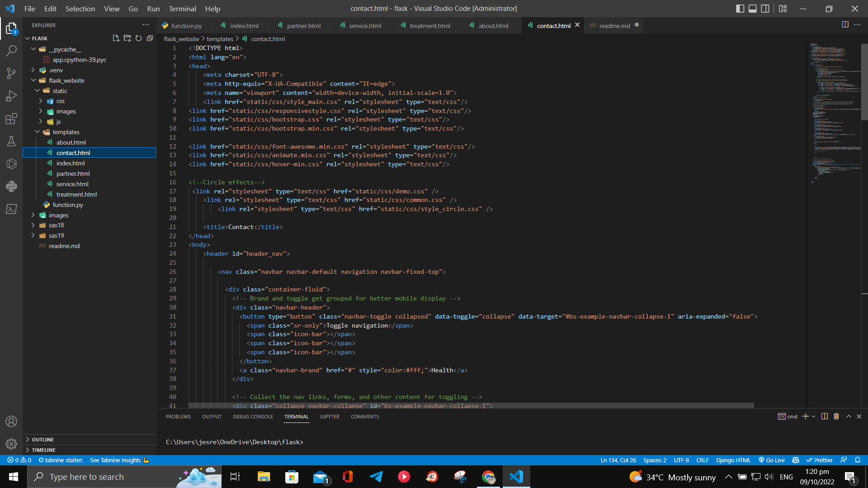Open the Terminal menu
Viewport: 868px width, 488px height.
tap(182, 9)
